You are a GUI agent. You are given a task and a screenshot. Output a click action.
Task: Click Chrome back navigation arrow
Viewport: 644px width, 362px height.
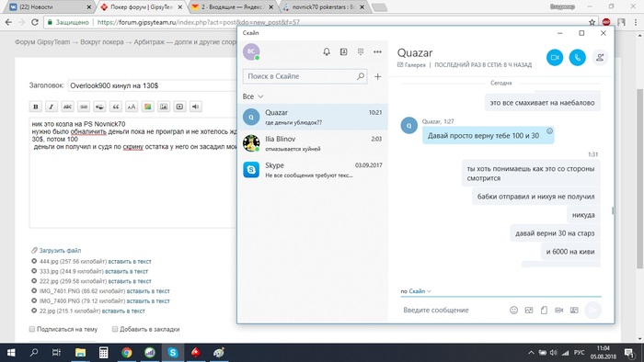coord(8,22)
